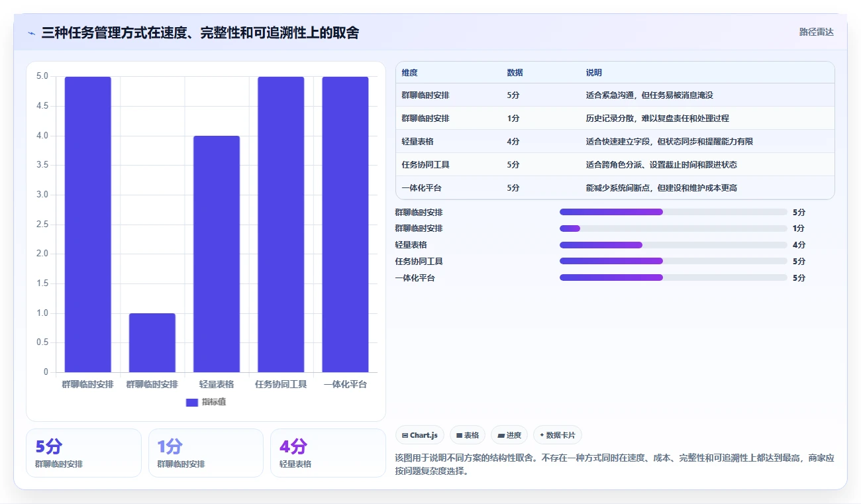Click the 2.5 tick on the y-axis

click(42, 225)
